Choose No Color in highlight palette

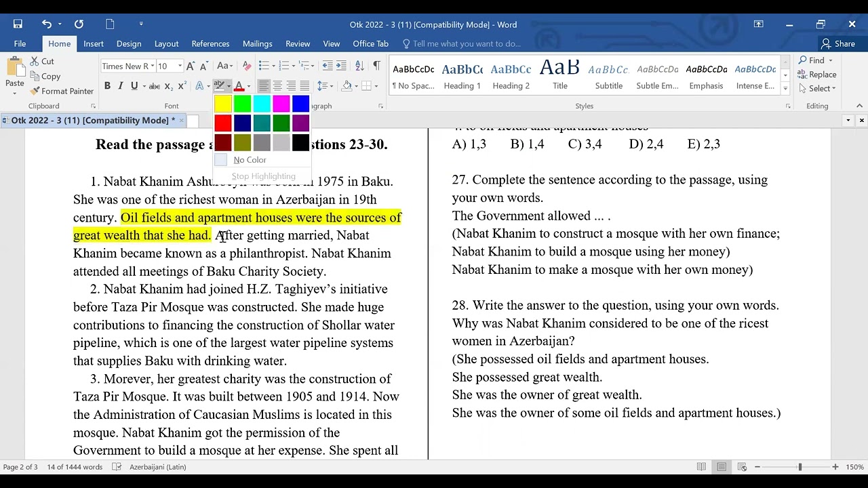pyautogui.click(x=261, y=160)
